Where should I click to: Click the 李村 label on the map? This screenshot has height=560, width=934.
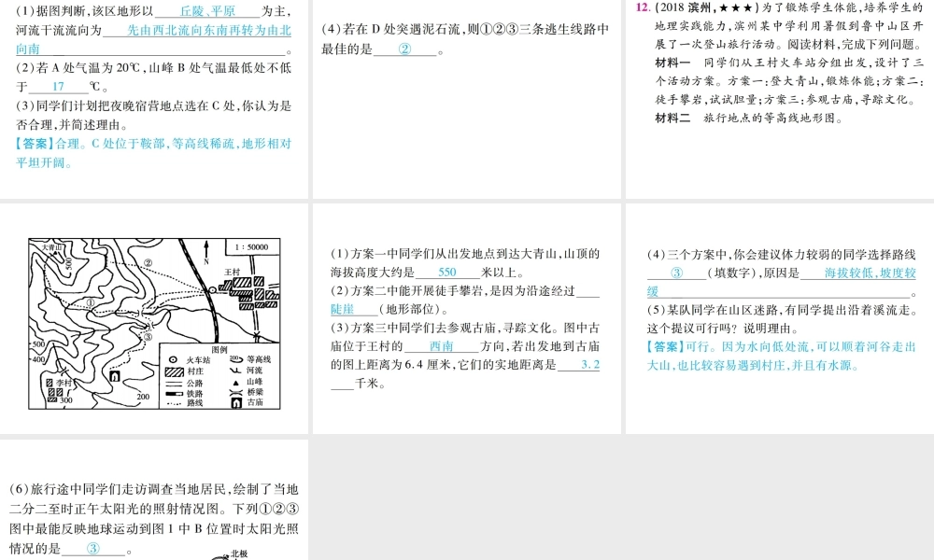tap(64, 383)
